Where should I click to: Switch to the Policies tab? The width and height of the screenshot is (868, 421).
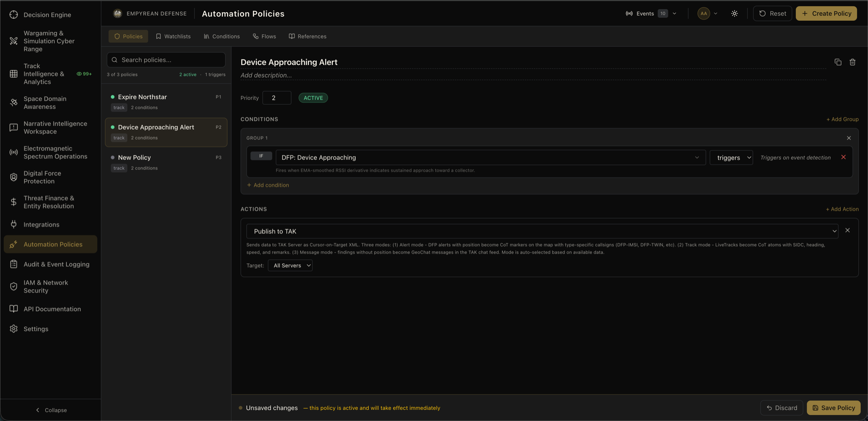point(128,36)
